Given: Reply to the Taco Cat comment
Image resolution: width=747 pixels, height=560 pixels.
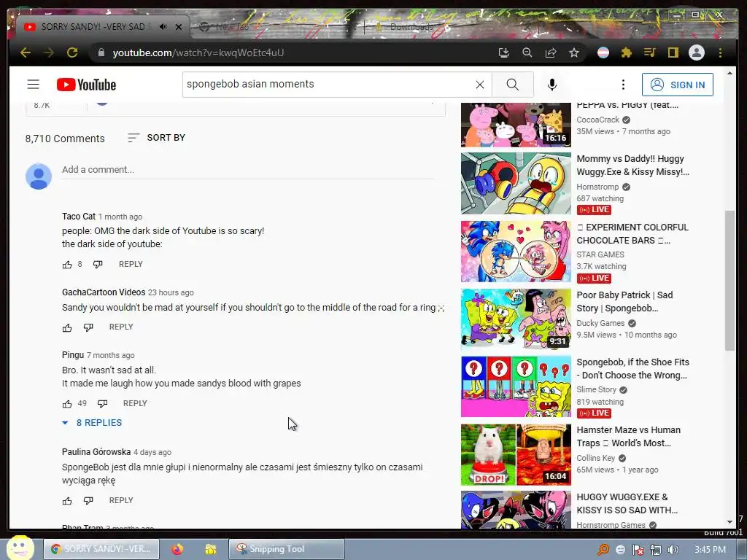Looking at the screenshot, I should tap(131, 264).
